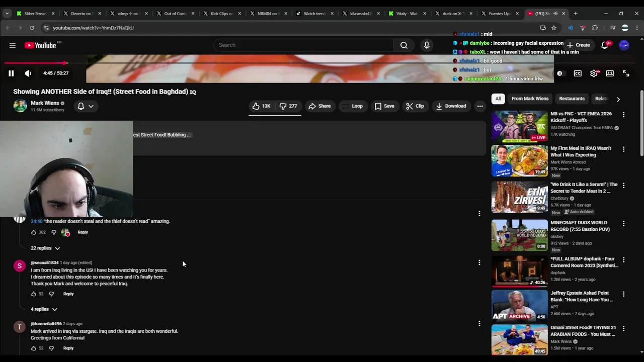Download the video
Screen dimensions: 644x362
[x=451, y=106]
